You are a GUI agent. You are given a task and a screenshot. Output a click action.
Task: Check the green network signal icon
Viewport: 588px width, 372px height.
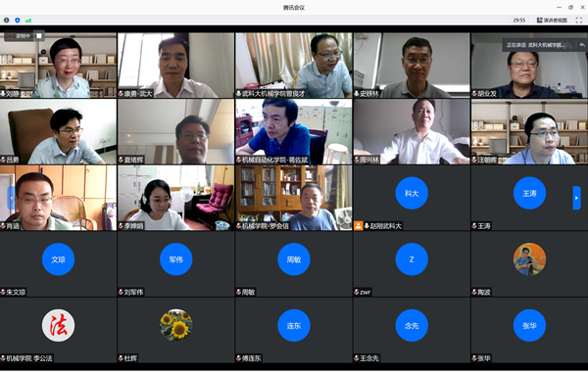coord(28,21)
